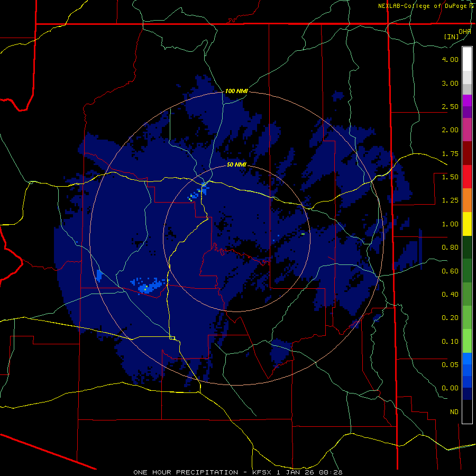
Task: Pick the darkest green swatch beside 0.80
Action: (467, 247)
